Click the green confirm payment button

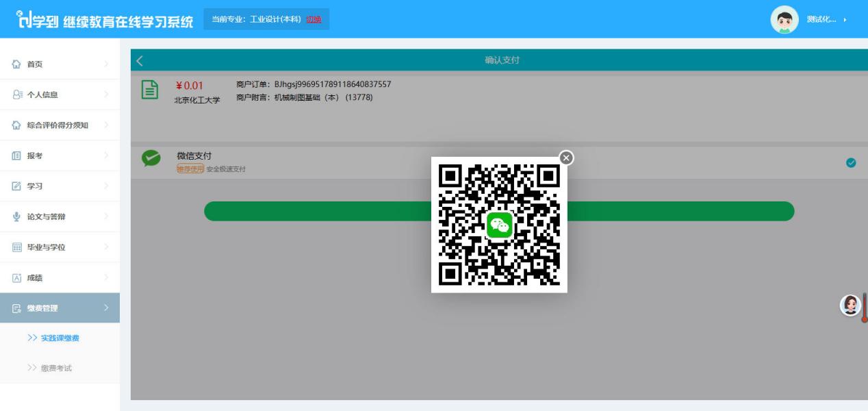499,212
